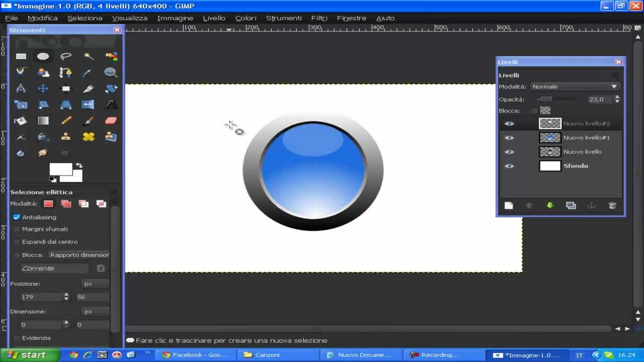644x362 pixels.
Task: Select the Paintbrush tool
Action: tap(89, 121)
